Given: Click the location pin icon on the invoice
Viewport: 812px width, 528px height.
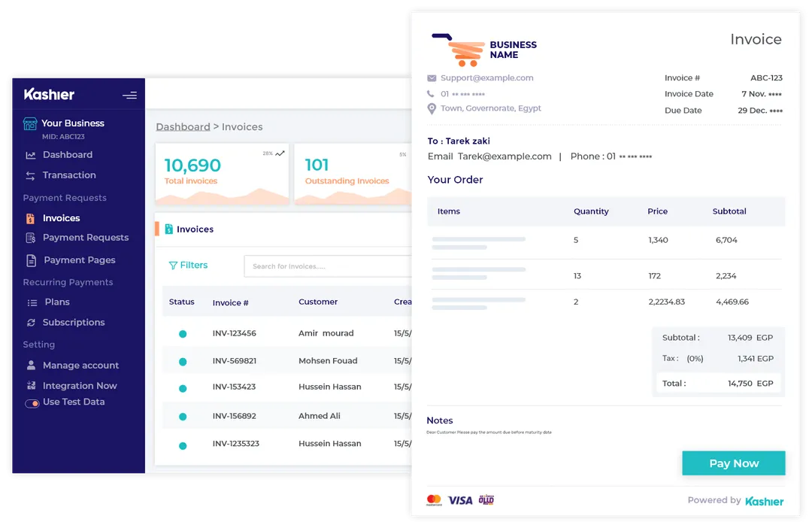Looking at the screenshot, I should (432, 109).
